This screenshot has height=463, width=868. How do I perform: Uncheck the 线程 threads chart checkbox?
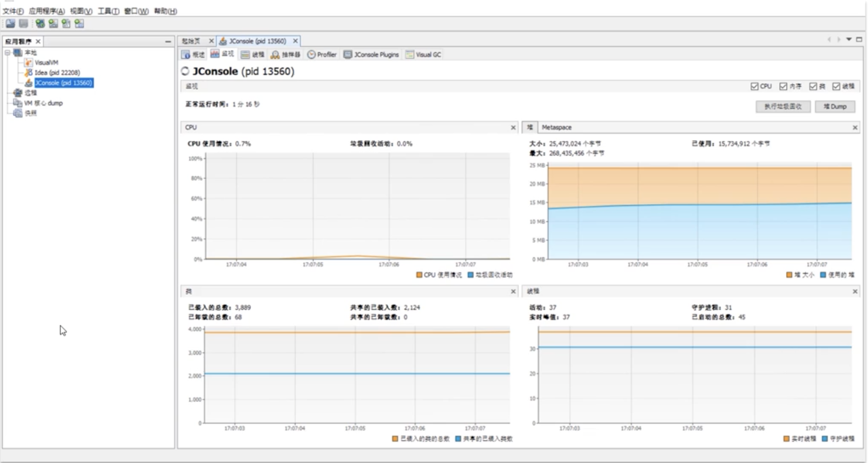pyautogui.click(x=836, y=87)
